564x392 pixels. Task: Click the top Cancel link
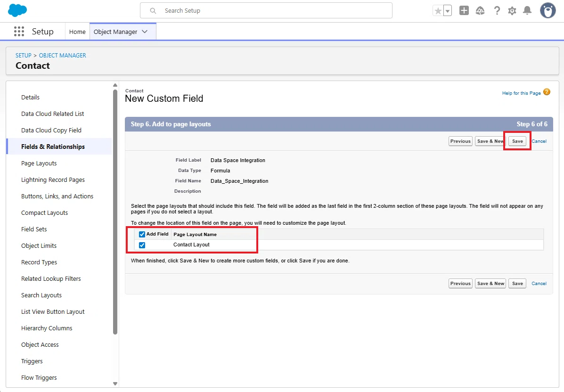tap(539, 141)
